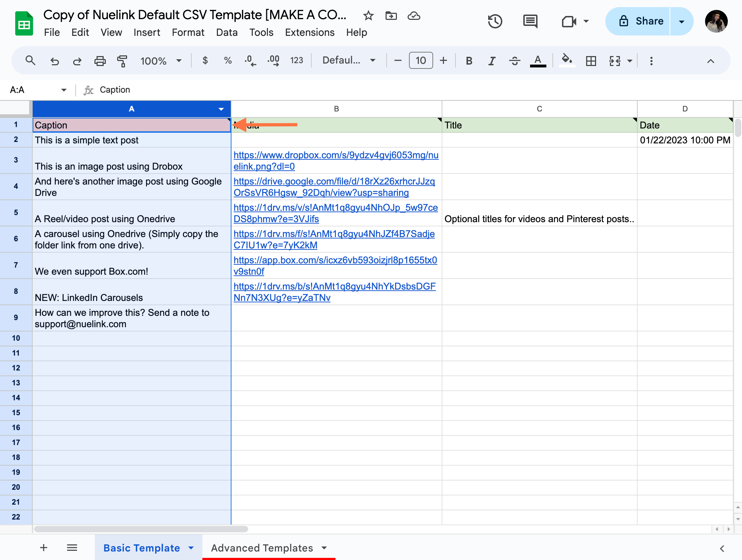This screenshot has height=560, width=742.
Task: Click the Share button
Action: (x=638, y=21)
